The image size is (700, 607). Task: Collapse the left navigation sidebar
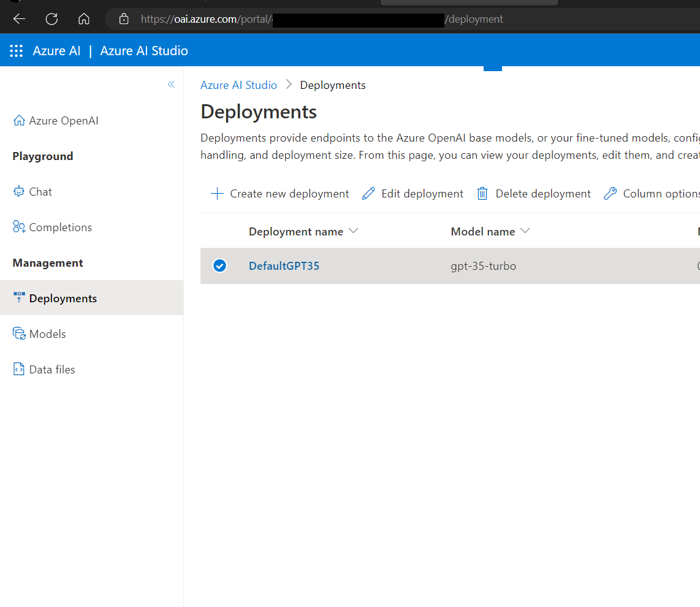tap(171, 85)
